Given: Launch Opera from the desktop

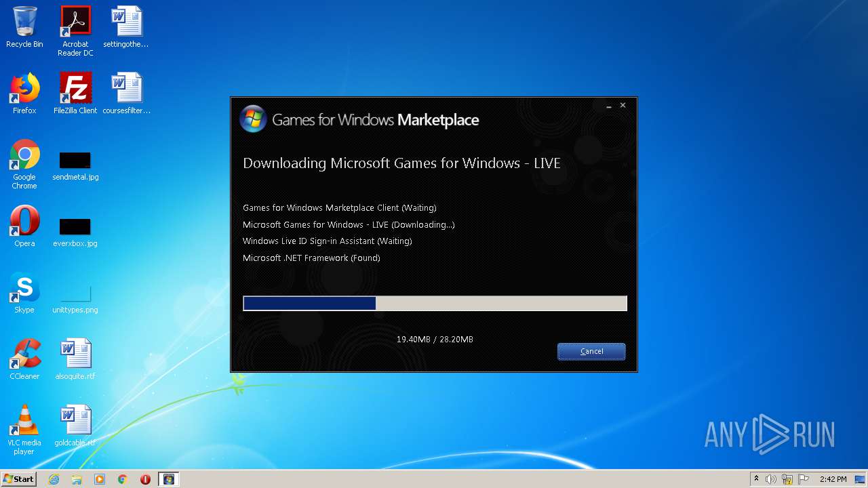Looking at the screenshot, I should (x=24, y=226).
